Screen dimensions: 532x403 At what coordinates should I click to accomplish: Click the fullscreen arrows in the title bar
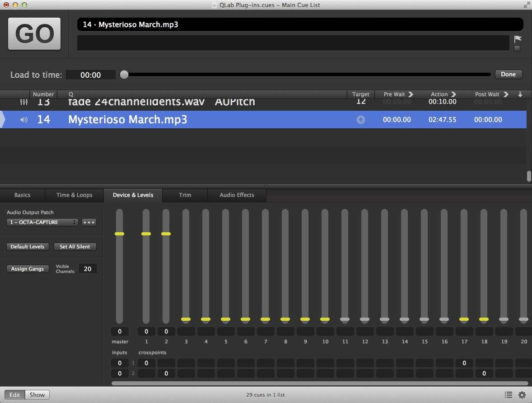(526, 5)
